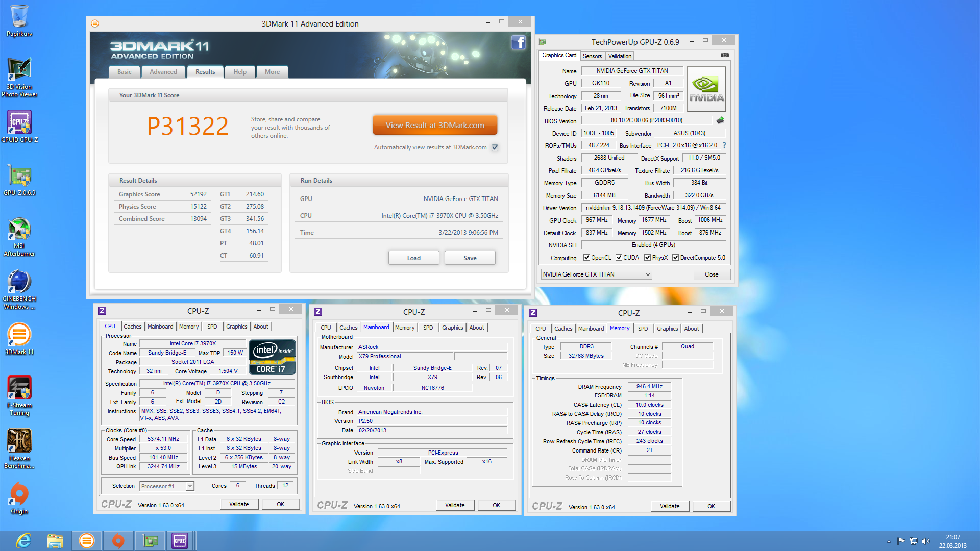Click Core Speed value 5374.11 MHz
The height and width of the screenshot is (551, 980).
[x=163, y=439]
